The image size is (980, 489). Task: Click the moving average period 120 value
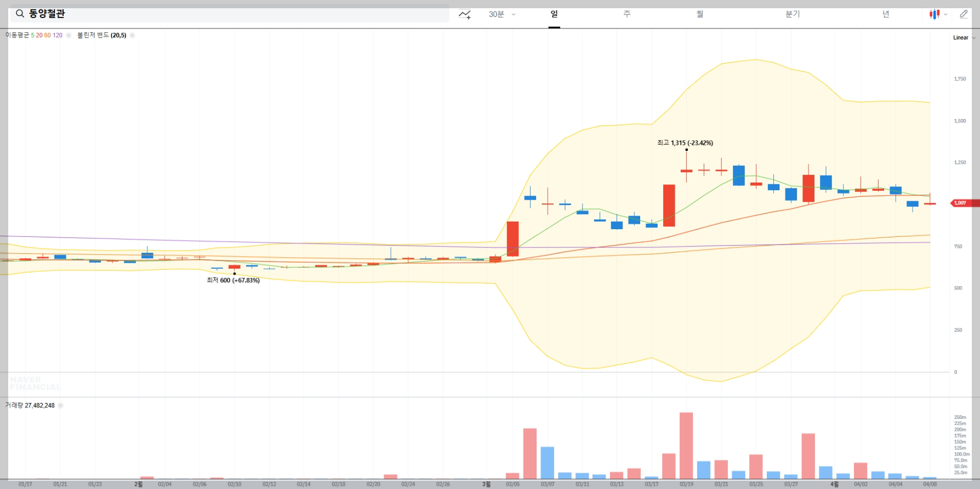point(58,35)
